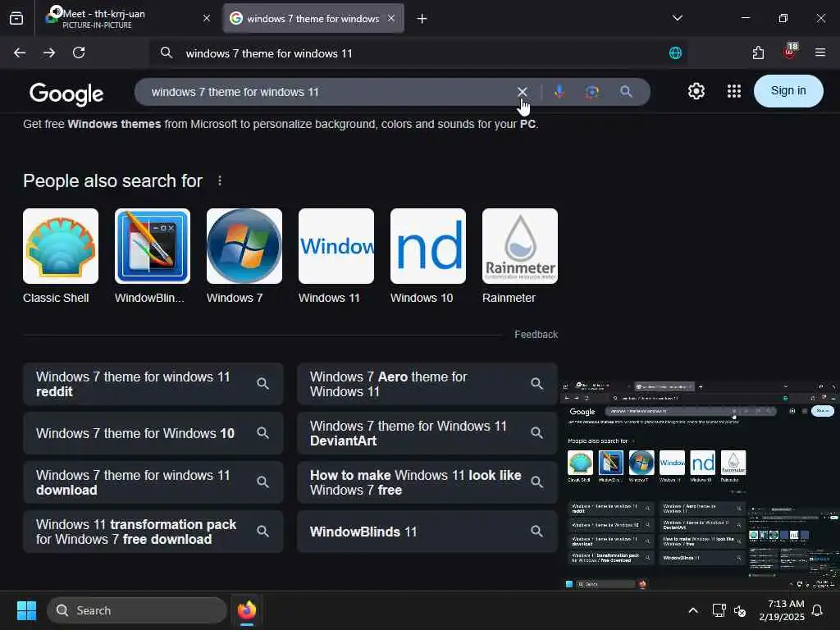
Task: Show hidden system tray icons
Action: [692, 610]
